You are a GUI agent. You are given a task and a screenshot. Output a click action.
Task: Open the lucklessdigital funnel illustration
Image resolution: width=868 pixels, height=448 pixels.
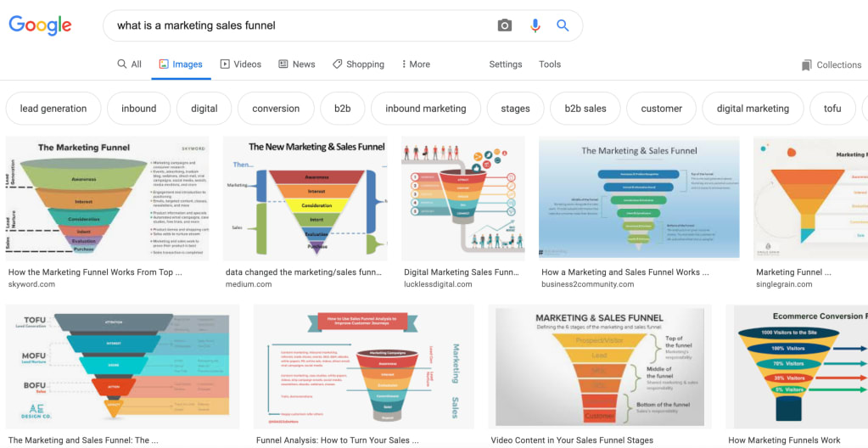462,199
